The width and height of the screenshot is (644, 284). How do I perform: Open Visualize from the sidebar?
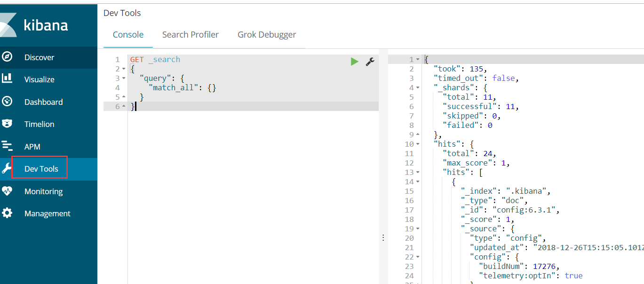click(x=40, y=79)
